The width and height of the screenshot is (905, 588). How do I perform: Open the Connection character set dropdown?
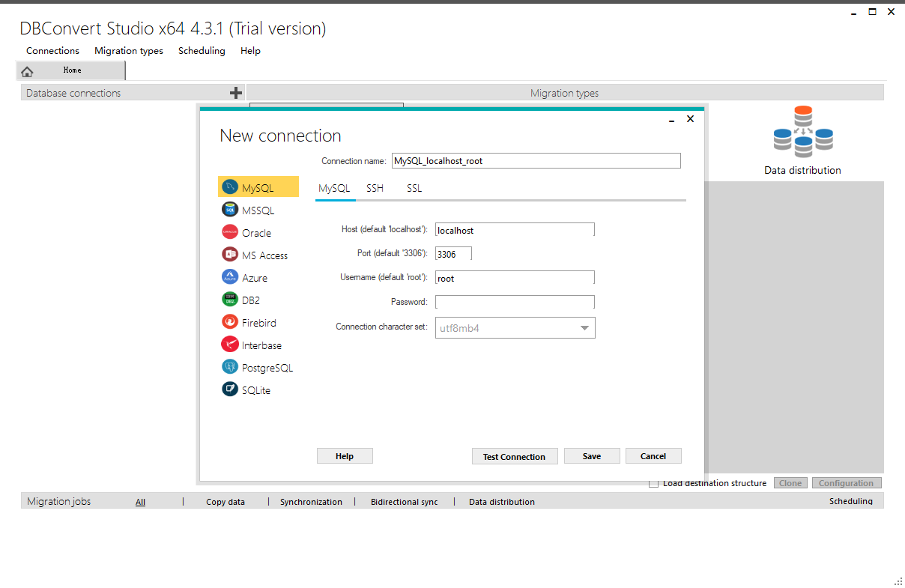point(515,328)
